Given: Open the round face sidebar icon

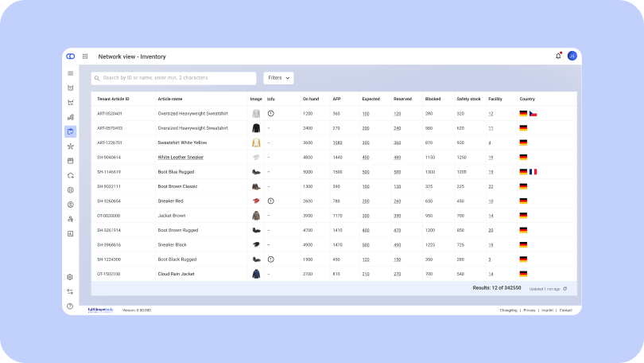Looking at the screenshot, I should 70,190.
